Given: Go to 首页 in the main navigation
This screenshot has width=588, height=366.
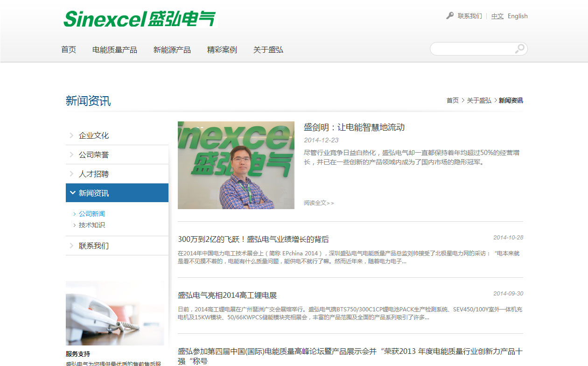Looking at the screenshot, I should point(69,49).
